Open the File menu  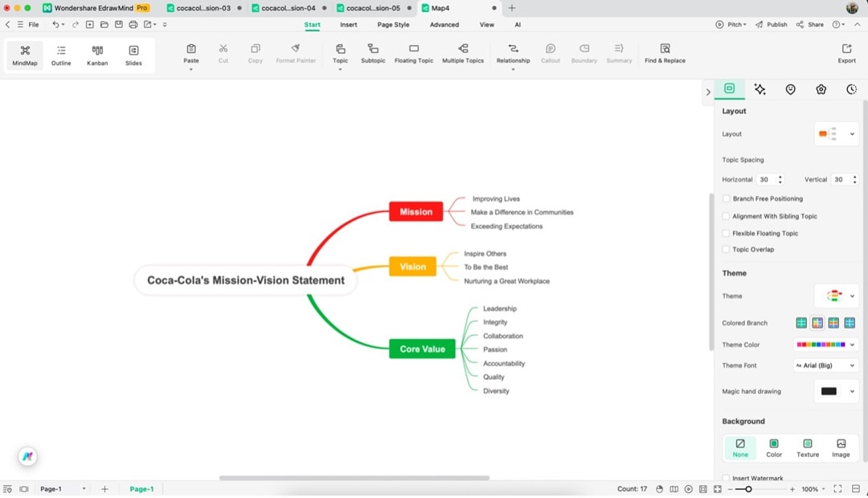click(33, 24)
